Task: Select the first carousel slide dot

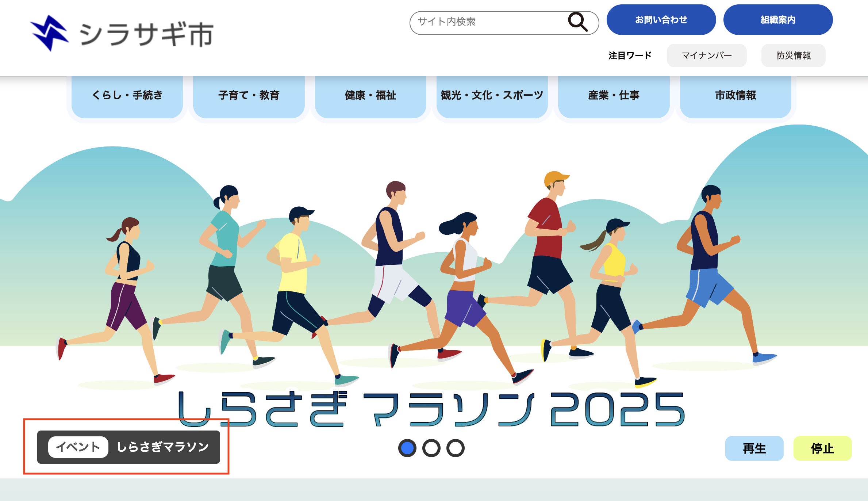Action: (x=407, y=448)
